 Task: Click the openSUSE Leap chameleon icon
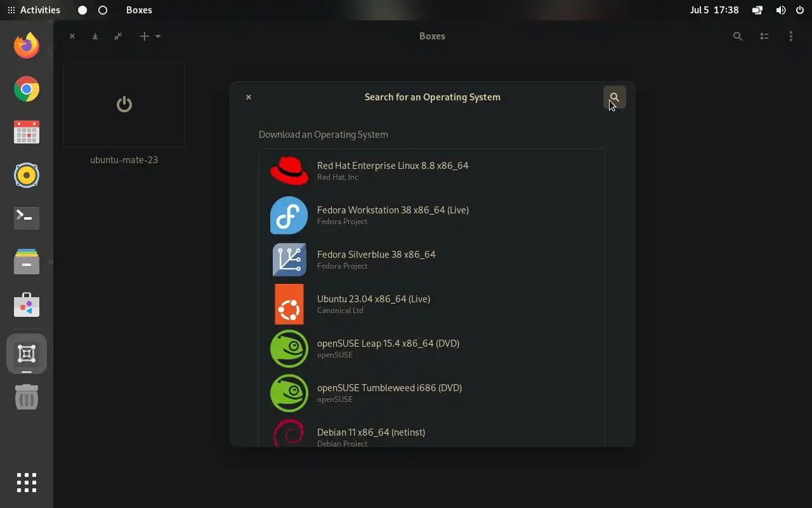tap(289, 349)
